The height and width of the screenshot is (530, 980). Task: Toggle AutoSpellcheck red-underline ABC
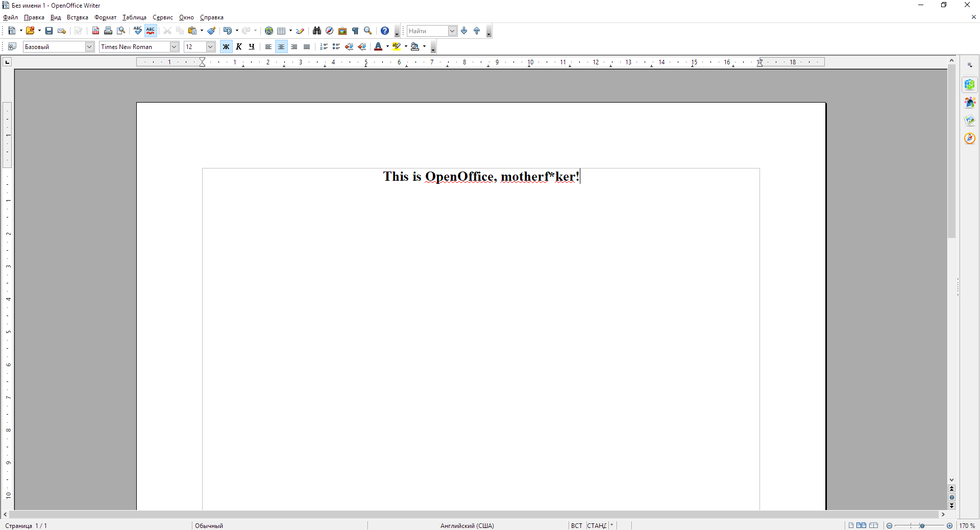[151, 31]
